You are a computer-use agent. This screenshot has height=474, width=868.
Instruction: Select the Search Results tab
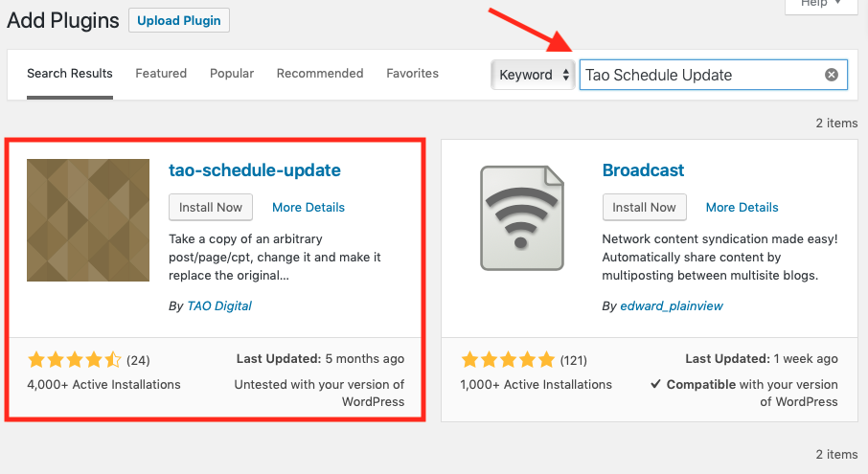[x=70, y=74]
